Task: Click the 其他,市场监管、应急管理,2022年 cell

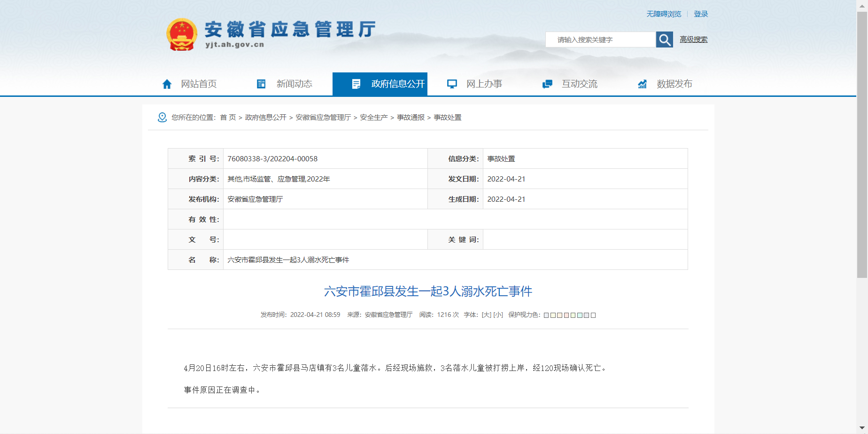Action: 279,179
